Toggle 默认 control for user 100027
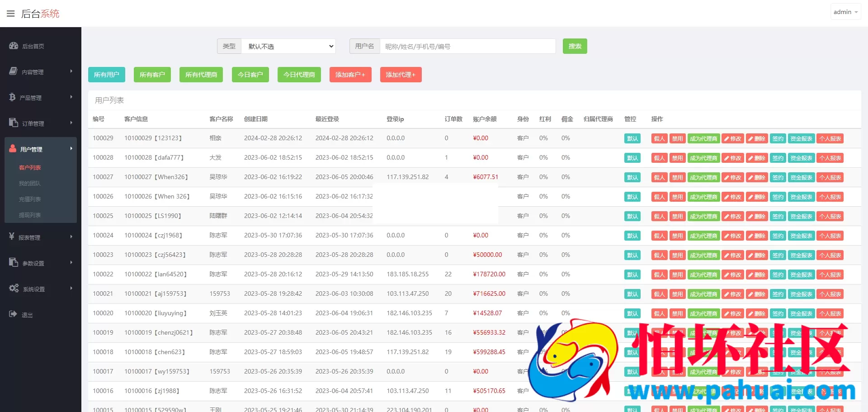Viewport: 868px width, 412px height. 632,178
